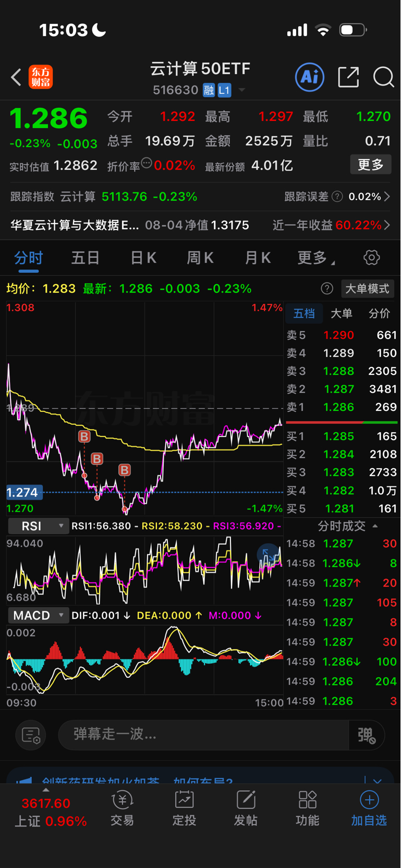Tap the 1.286 current price
This screenshot has width=401, height=868.
[x=48, y=119]
